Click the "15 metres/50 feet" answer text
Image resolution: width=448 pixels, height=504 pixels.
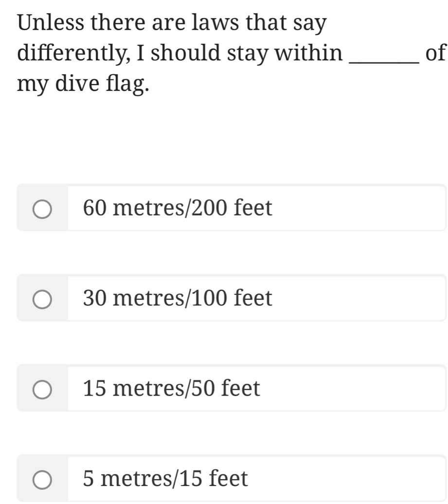(172, 388)
